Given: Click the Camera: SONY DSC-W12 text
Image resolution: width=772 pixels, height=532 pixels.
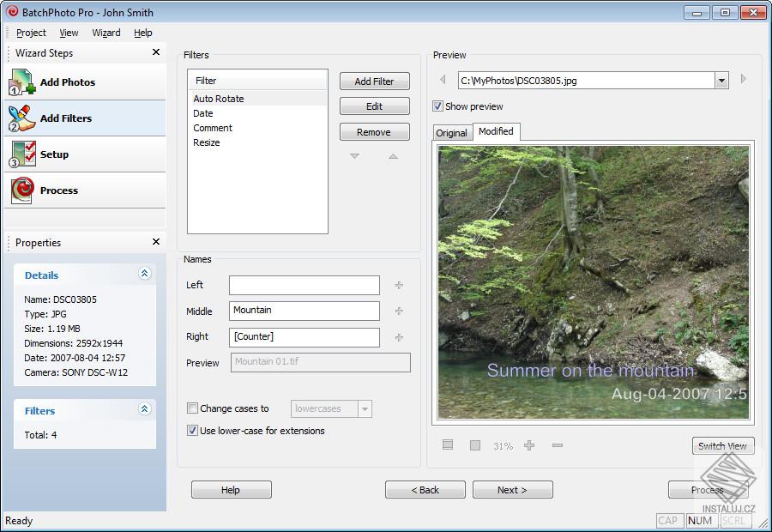Looking at the screenshot, I should 75,372.
